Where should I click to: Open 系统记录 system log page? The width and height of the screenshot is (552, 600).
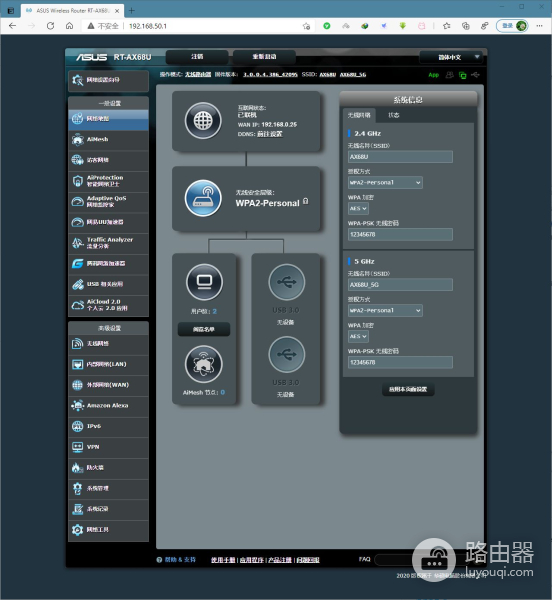click(108, 509)
